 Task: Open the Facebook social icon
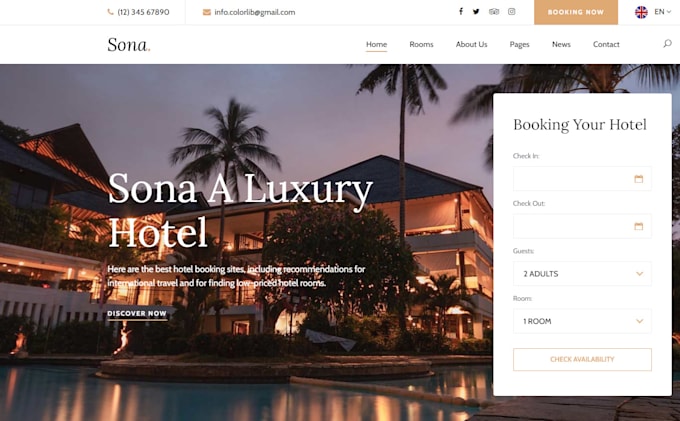click(461, 11)
